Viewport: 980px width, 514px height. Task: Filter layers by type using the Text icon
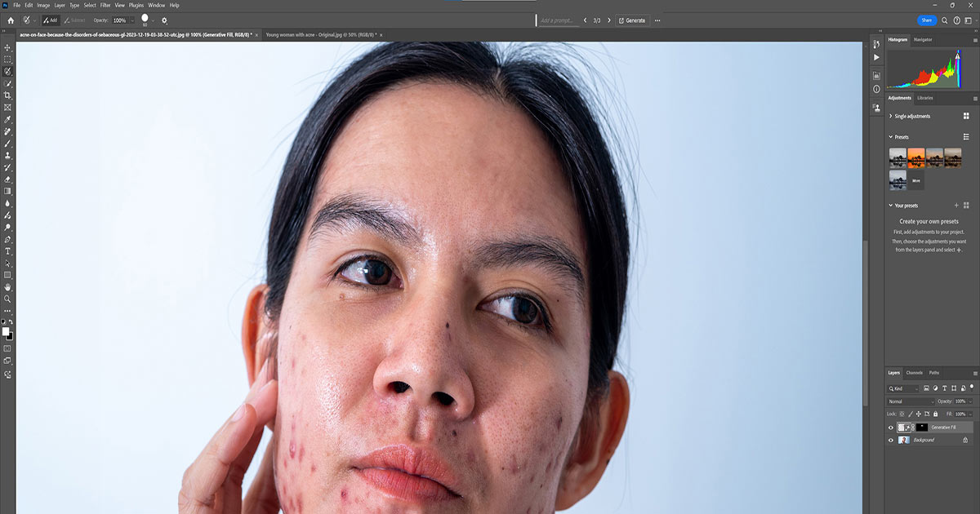tap(944, 389)
